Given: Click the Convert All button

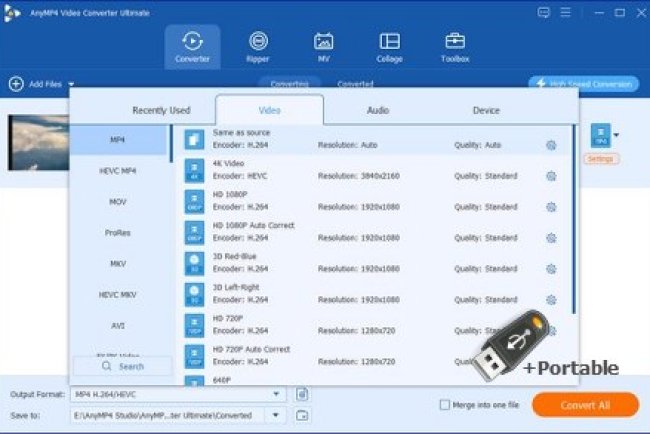Looking at the screenshot, I should [x=585, y=405].
